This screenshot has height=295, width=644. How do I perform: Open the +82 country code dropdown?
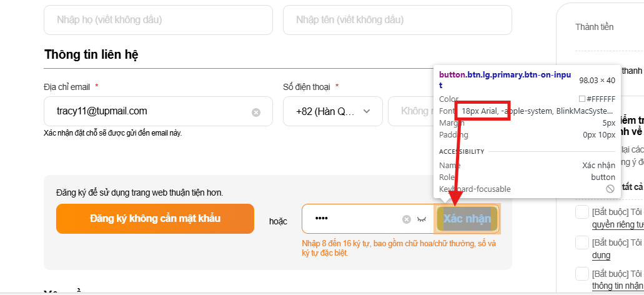[330, 111]
